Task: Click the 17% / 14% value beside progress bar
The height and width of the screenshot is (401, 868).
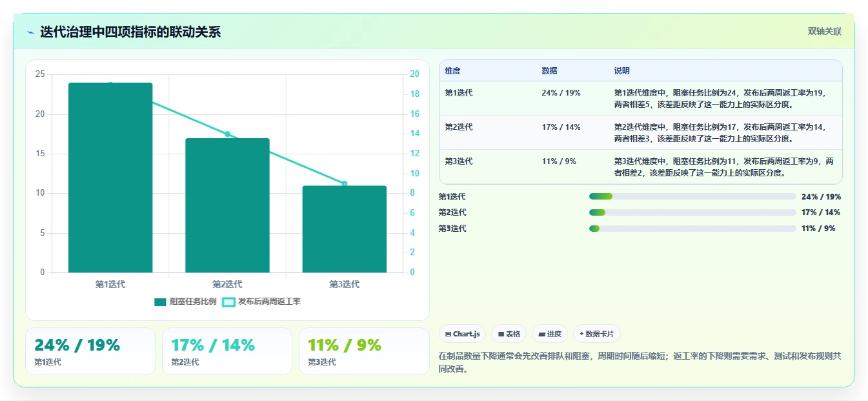Action: pos(821,212)
